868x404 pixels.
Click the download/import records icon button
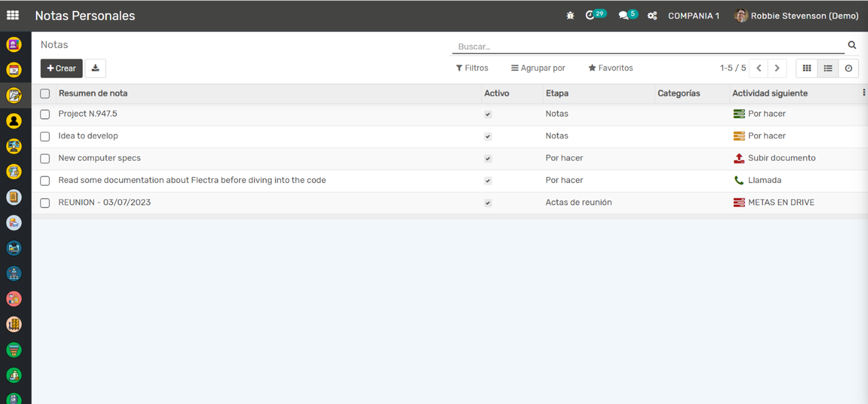95,68
